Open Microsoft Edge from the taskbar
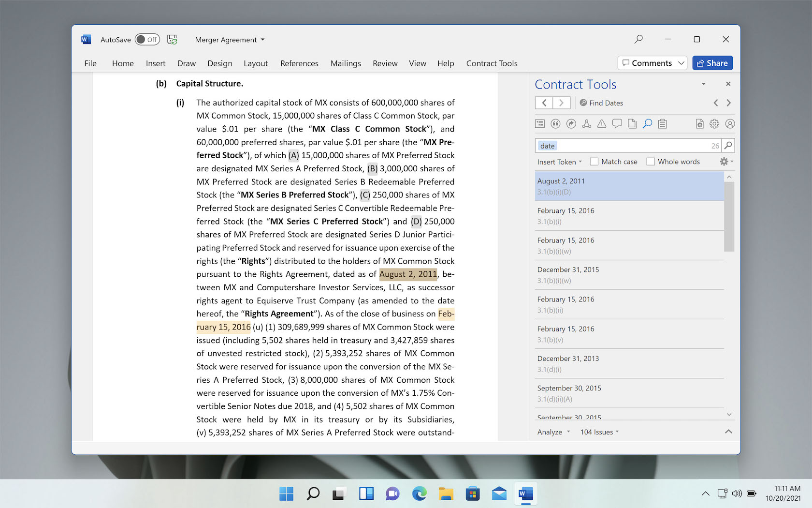The height and width of the screenshot is (508, 812). coord(419,493)
